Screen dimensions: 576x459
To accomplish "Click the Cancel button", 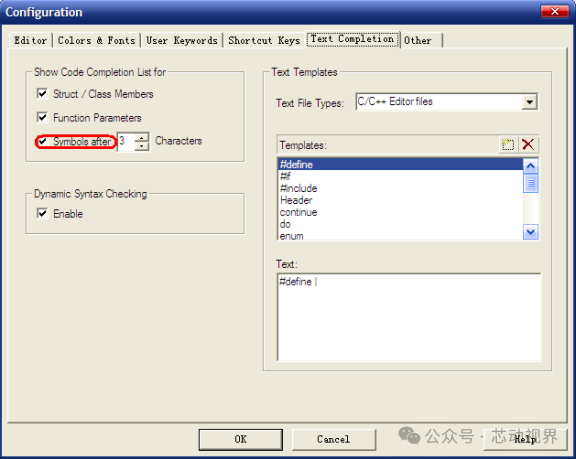I will pos(334,439).
